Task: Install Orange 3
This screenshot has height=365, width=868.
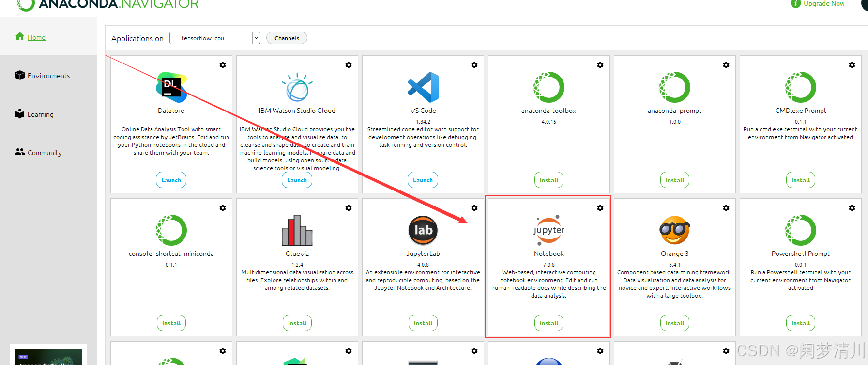Action: click(675, 323)
